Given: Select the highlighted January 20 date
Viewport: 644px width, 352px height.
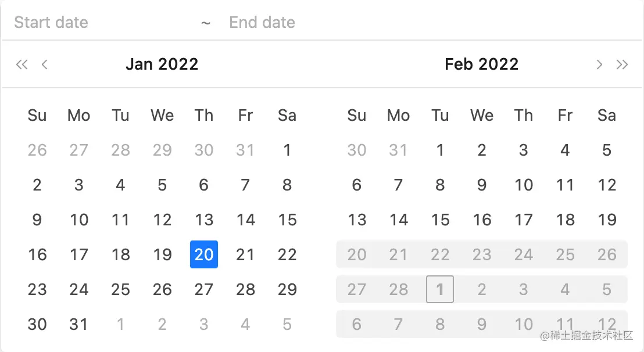Looking at the screenshot, I should point(204,254).
